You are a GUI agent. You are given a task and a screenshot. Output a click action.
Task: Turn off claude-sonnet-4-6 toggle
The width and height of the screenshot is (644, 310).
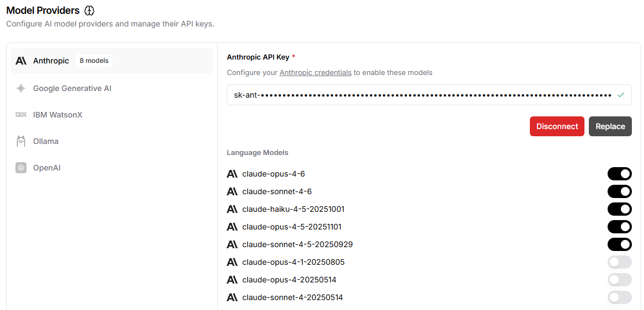point(619,191)
